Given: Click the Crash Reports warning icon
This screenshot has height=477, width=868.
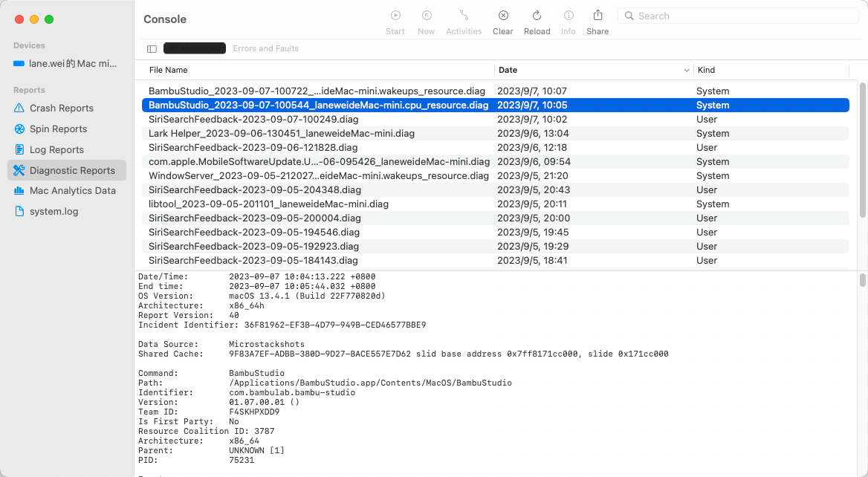Looking at the screenshot, I should coord(19,108).
